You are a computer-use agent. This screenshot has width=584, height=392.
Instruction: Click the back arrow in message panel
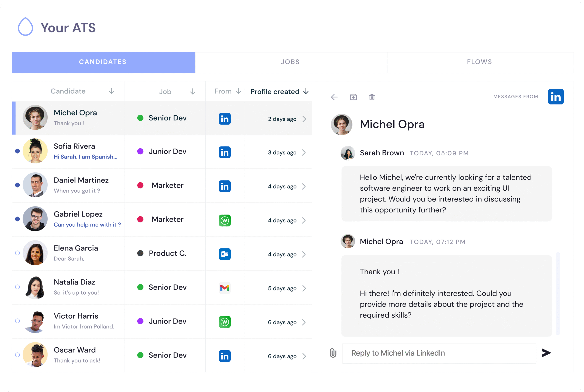[x=334, y=97]
